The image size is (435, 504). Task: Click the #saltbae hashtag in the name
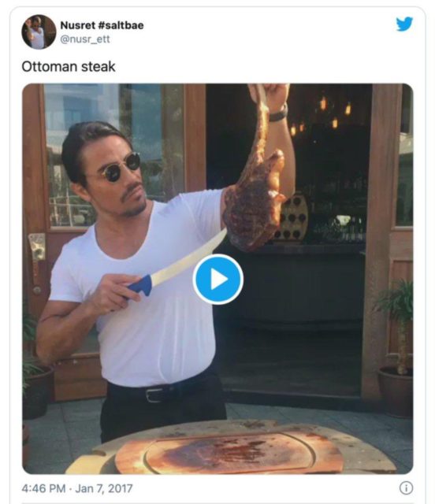coord(121,25)
